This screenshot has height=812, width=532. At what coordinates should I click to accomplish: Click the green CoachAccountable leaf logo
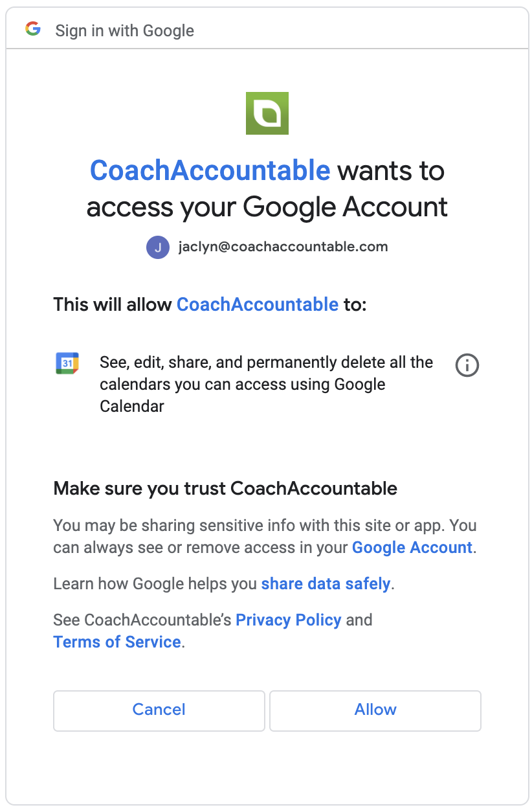click(267, 113)
